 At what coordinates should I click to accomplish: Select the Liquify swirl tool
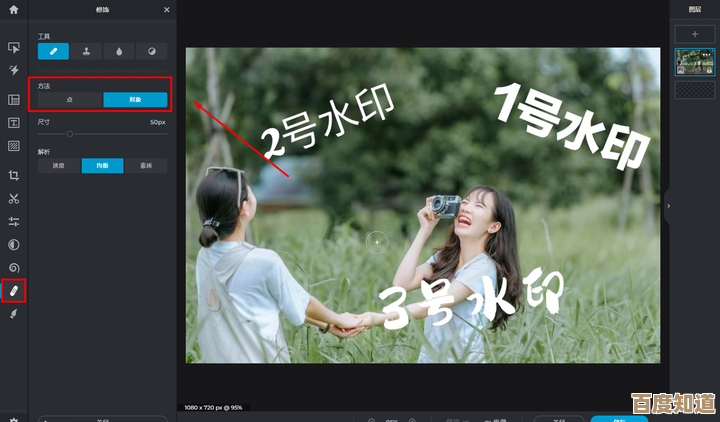pyautogui.click(x=14, y=268)
